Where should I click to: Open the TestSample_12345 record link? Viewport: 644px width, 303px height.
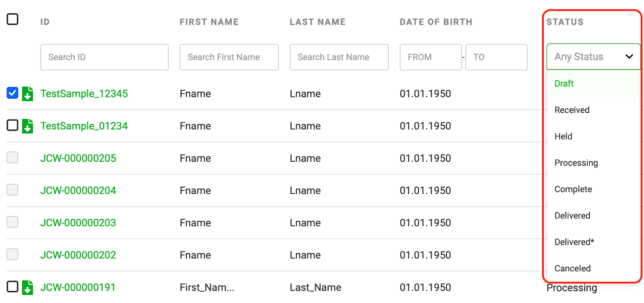click(84, 94)
